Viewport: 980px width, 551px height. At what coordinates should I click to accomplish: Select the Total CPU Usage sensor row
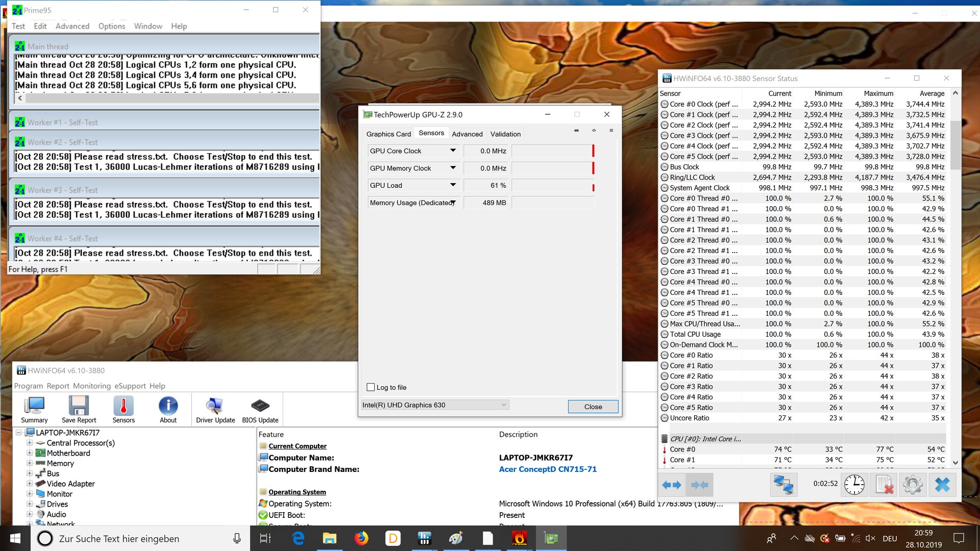803,334
